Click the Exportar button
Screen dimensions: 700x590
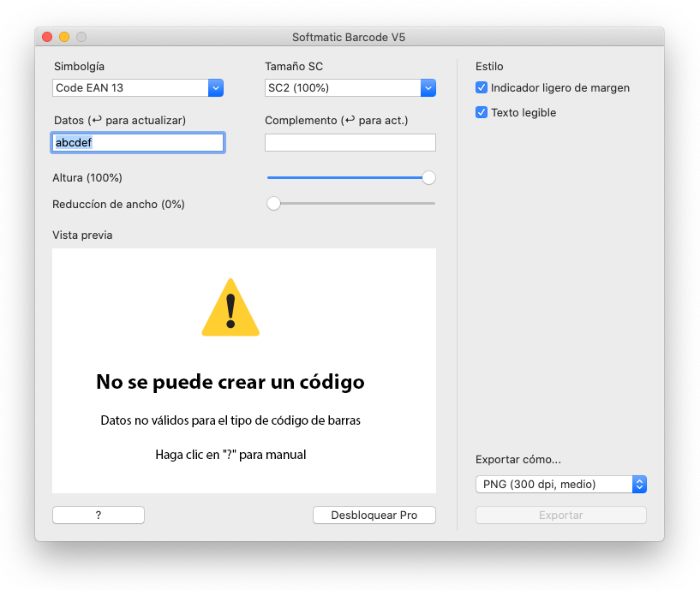coord(560,516)
